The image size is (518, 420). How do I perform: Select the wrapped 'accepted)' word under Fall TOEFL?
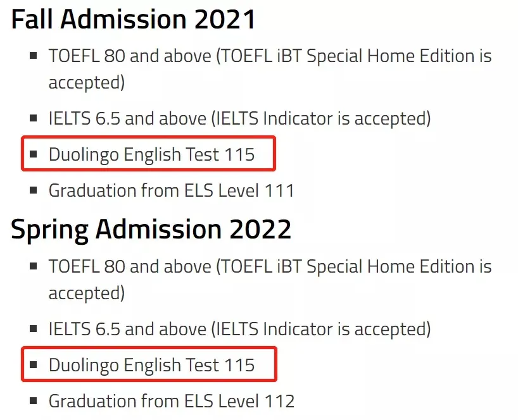click(87, 83)
